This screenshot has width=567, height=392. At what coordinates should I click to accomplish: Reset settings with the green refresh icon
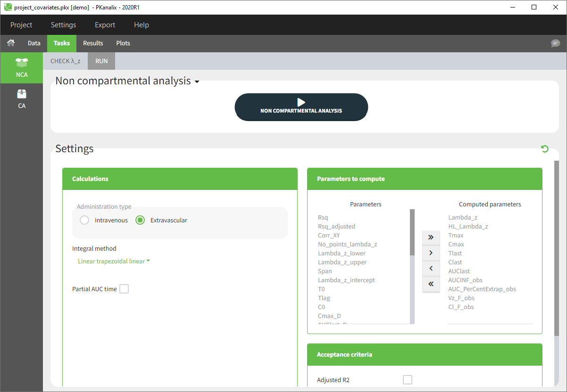(x=545, y=149)
